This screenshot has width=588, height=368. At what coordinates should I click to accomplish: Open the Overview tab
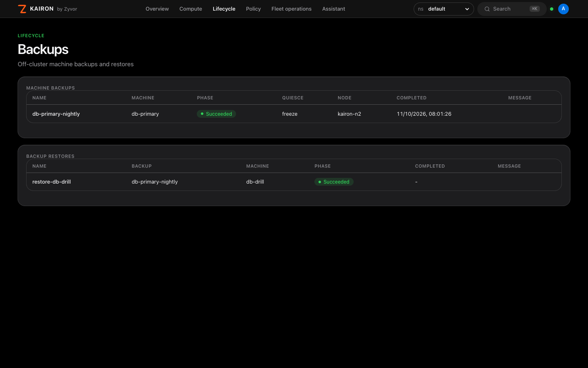[x=157, y=9]
